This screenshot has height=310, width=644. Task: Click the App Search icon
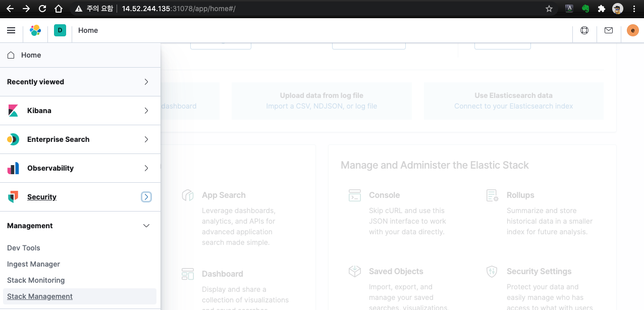(188, 195)
